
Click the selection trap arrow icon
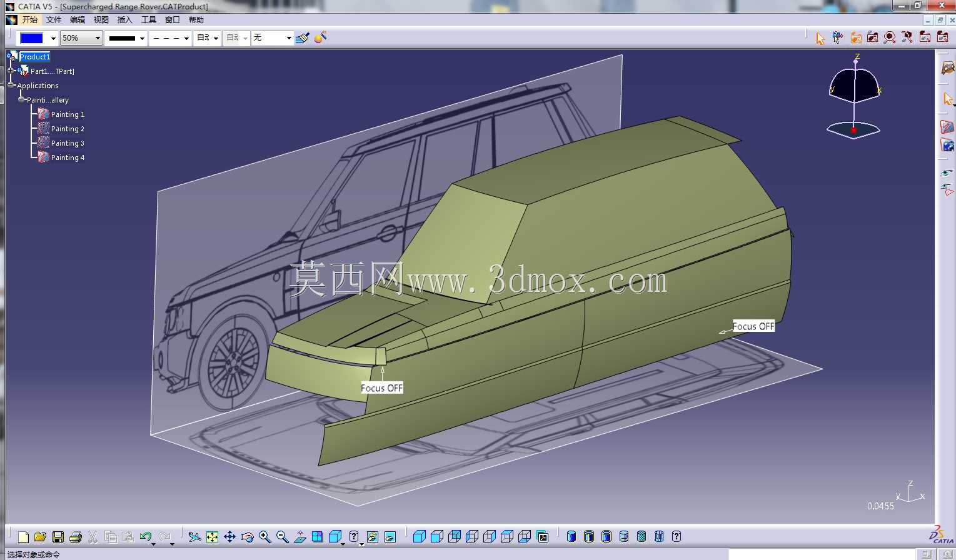click(838, 38)
